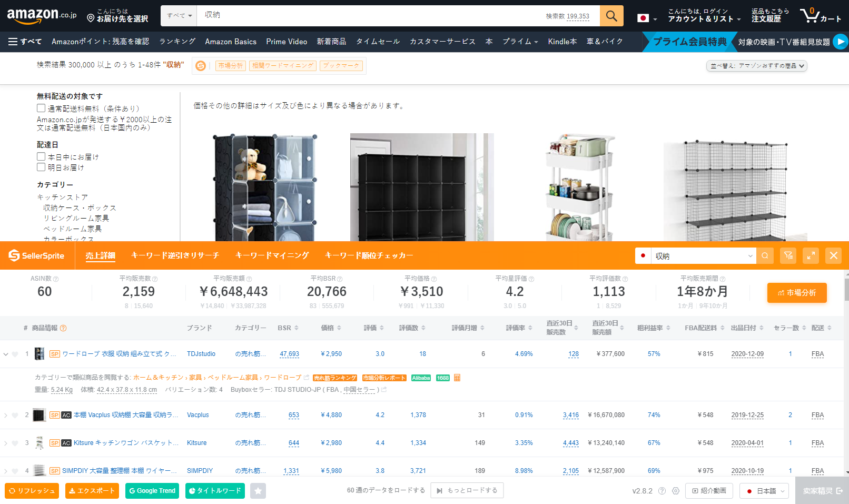This screenshot has height=504, width=849.
Task: Click the Prime video play arrow icon
Action: coord(841,42)
